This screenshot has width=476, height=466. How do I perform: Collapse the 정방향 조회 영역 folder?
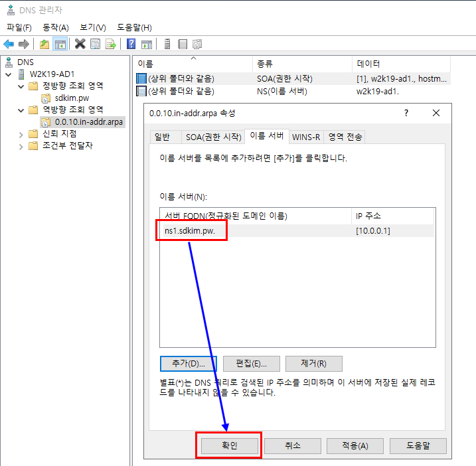point(21,86)
